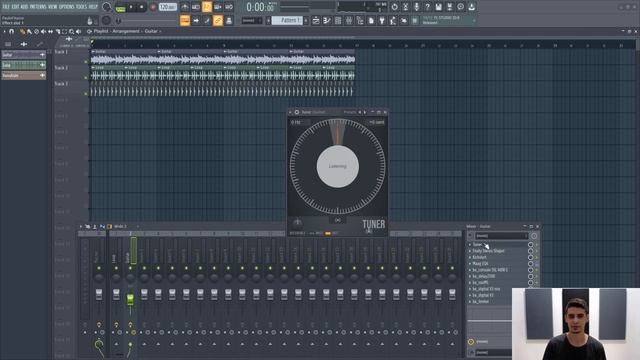Click the highlighted Guitar mixer track fader
Screen dimensions: 640x360
click(130, 299)
